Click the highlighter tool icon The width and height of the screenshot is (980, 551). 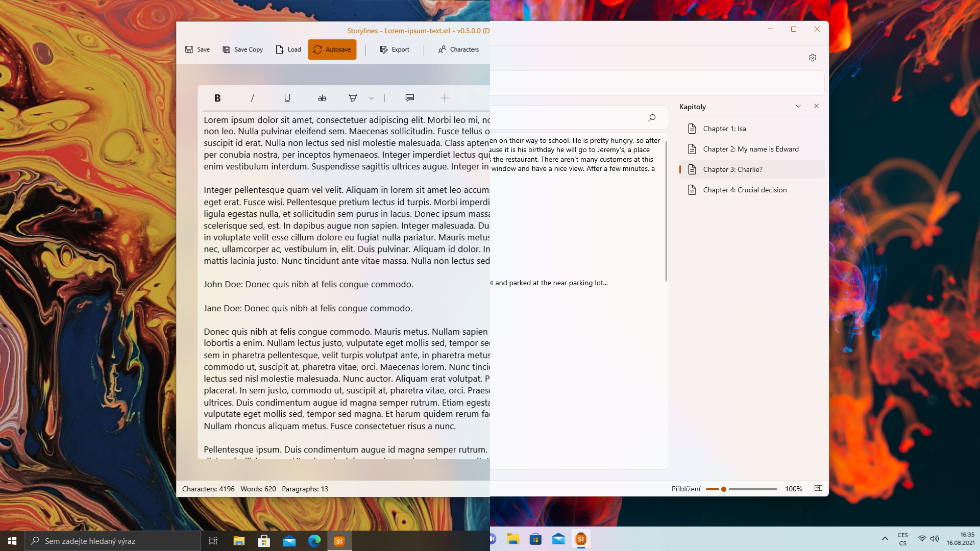(x=353, y=98)
